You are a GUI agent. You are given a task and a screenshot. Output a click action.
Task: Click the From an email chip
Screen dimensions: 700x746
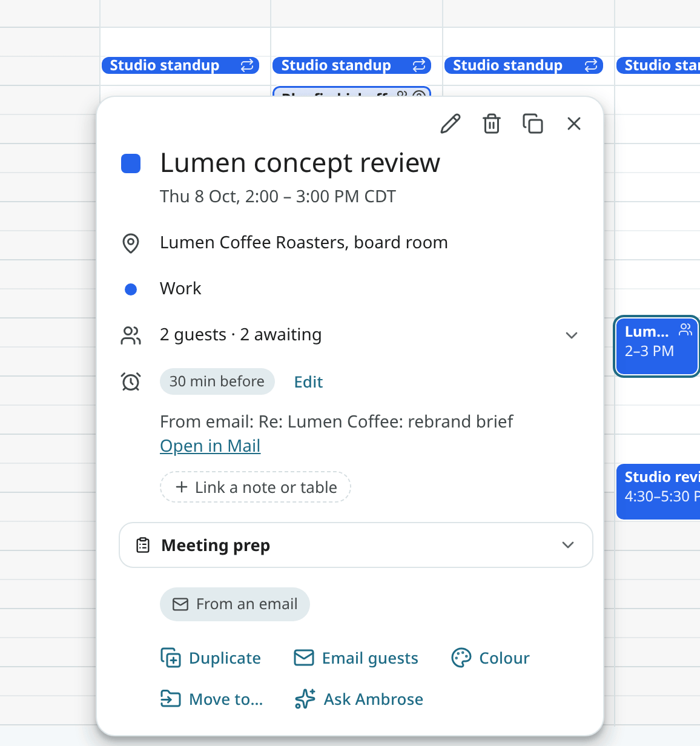point(235,604)
